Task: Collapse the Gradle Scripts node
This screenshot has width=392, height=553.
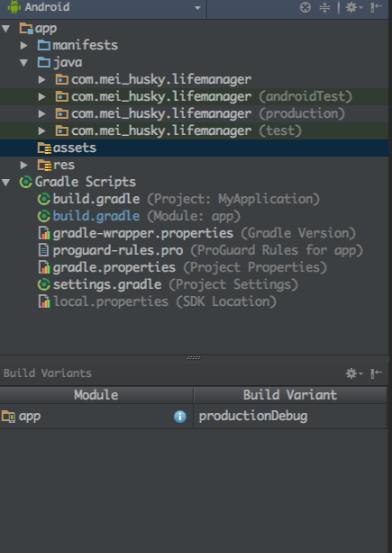Action: [x=6, y=182]
